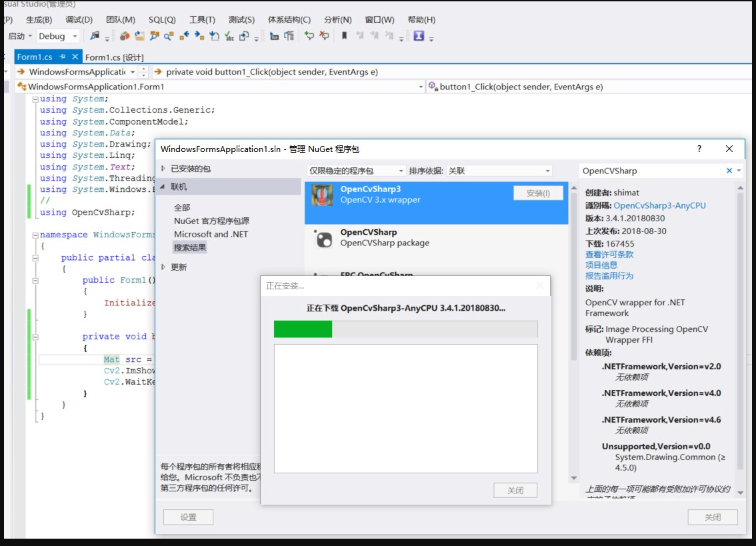Collapse the using directives outline in editor
Viewport: 756px width, 546px height.
click(35, 99)
